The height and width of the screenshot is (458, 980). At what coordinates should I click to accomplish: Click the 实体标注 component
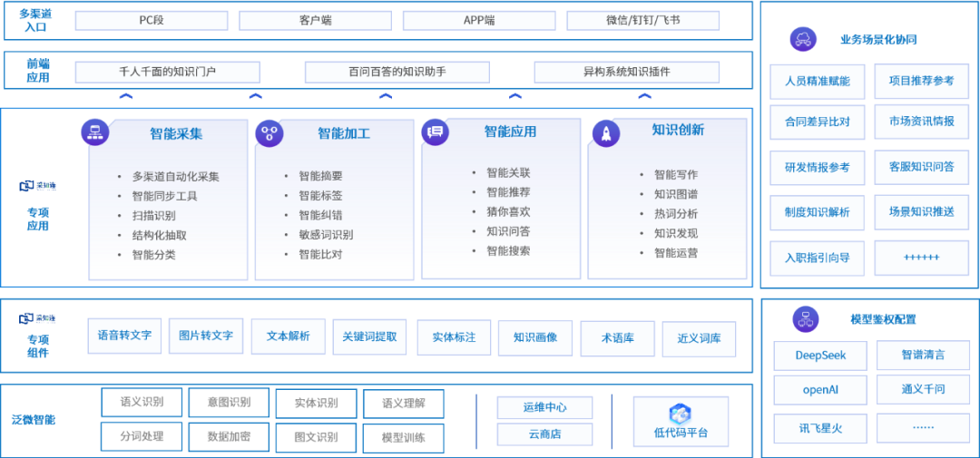pyautogui.click(x=454, y=337)
